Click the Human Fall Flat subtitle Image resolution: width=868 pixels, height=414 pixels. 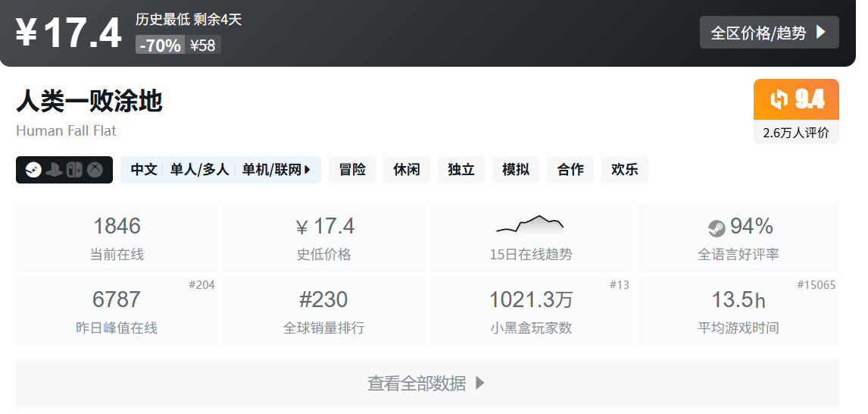click(x=67, y=130)
